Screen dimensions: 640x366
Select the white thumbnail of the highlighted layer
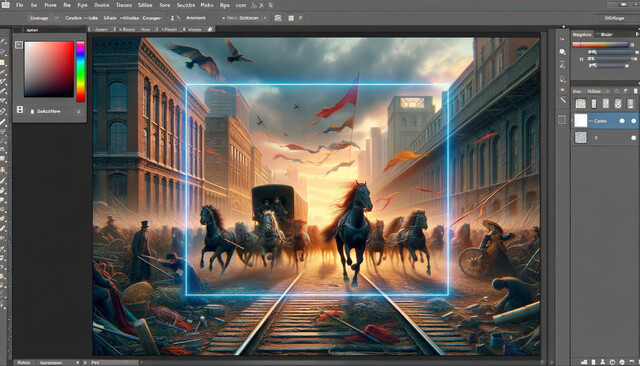coord(581,120)
